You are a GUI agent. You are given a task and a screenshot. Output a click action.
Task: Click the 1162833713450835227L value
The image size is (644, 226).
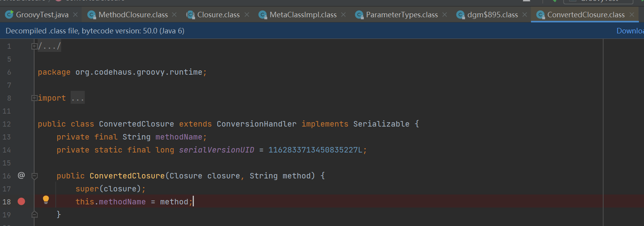316,150
